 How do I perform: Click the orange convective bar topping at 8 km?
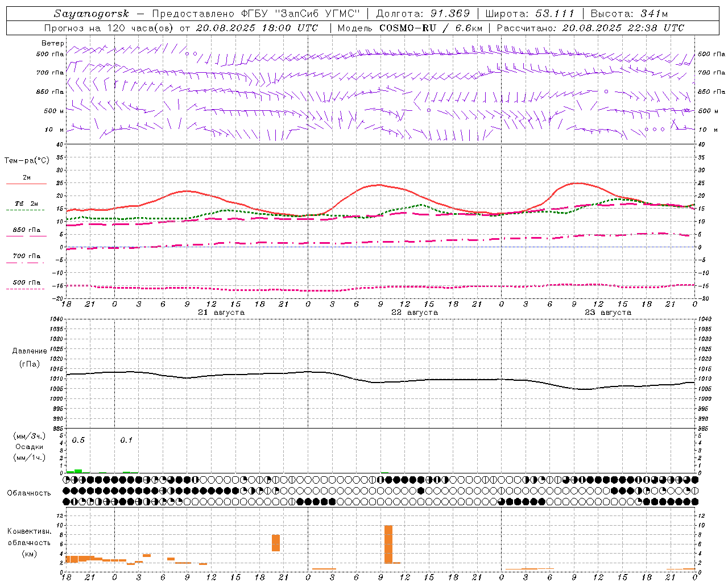click(x=275, y=543)
